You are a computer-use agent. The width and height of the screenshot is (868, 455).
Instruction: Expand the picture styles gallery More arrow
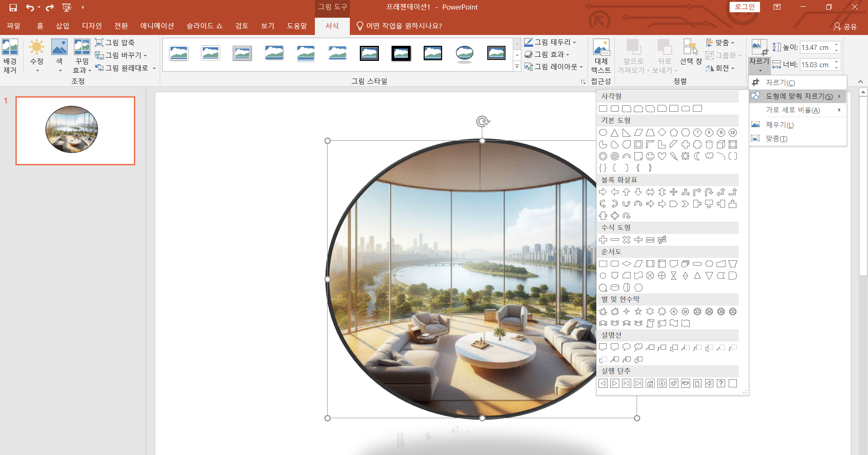(517, 67)
